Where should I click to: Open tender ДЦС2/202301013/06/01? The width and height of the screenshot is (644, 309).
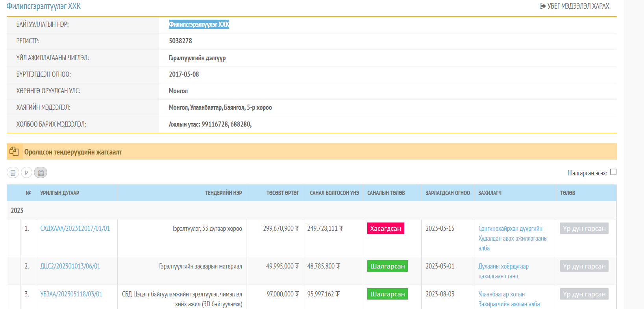click(70, 266)
